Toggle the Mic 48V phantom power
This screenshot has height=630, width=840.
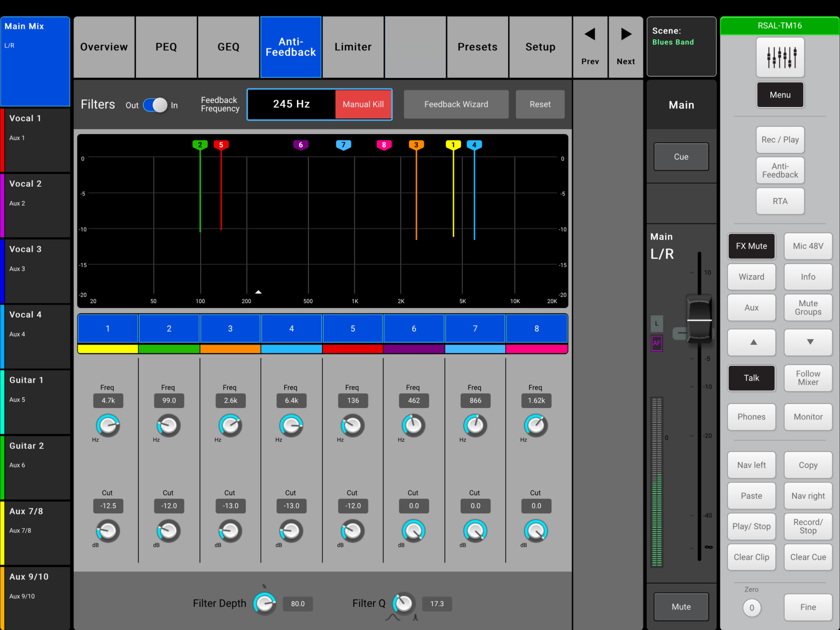(808, 246)
